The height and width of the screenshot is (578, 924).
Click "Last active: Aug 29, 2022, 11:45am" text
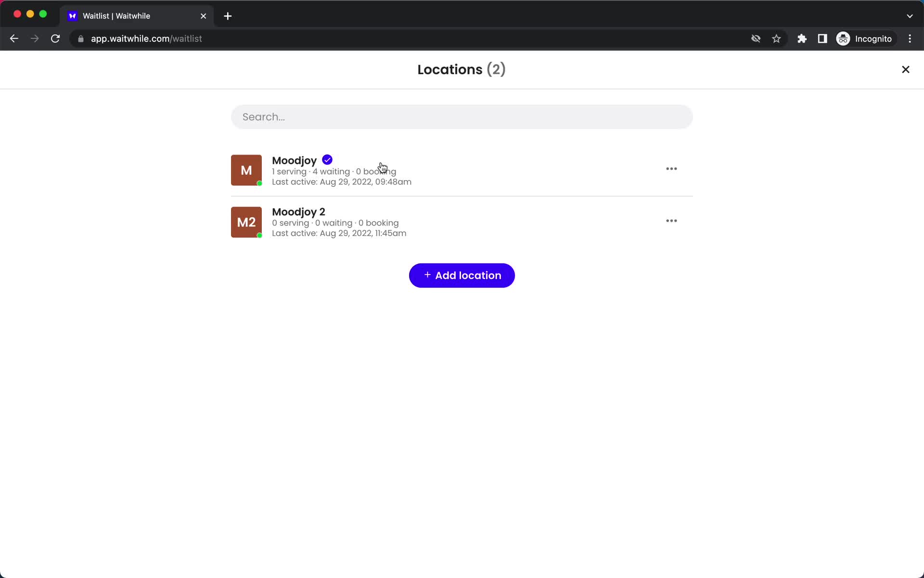[x=339, y=233]
